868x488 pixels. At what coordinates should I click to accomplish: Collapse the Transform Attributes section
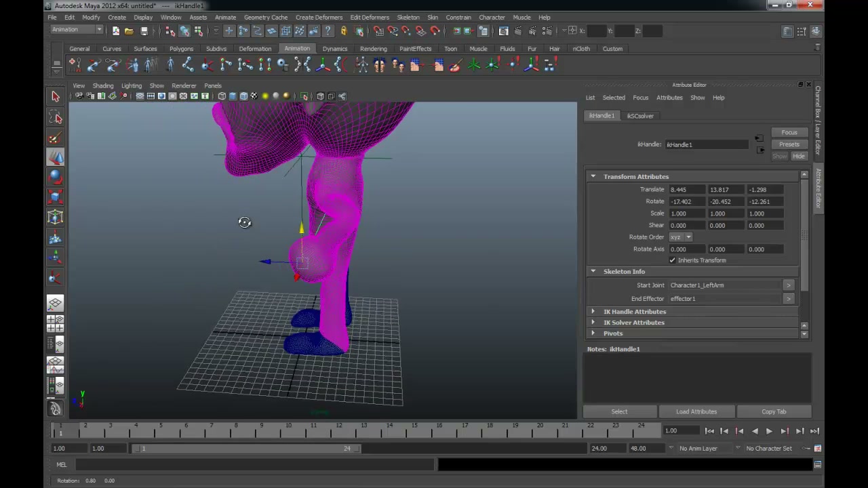coord(593,176)
